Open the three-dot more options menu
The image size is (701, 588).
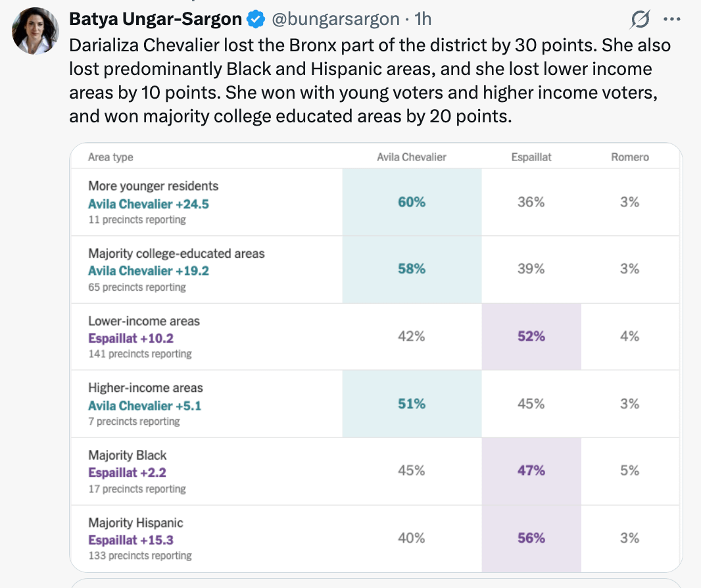tap(672, 19)
